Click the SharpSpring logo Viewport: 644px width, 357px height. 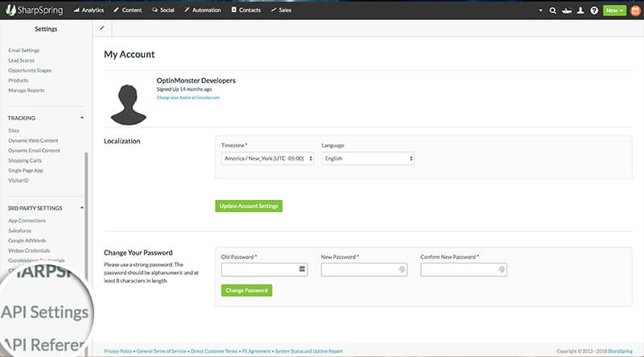tap(35, 10)
